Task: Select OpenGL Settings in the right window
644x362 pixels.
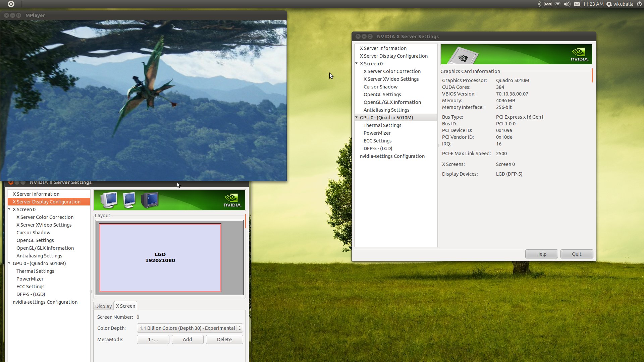Action: coord(382,95)
